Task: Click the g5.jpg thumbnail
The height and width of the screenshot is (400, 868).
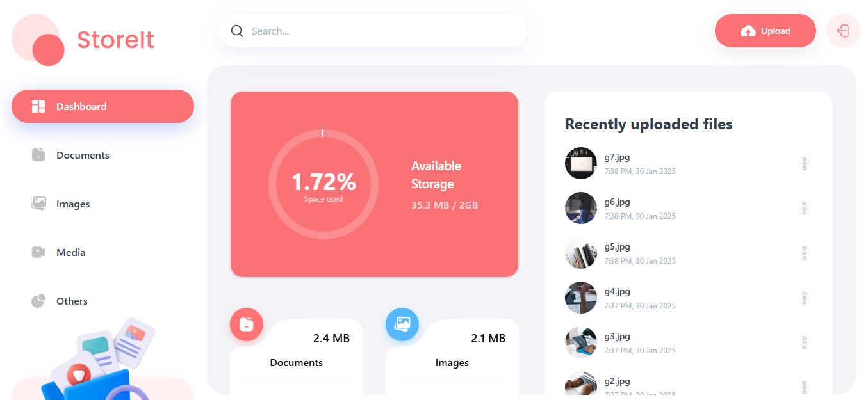Action: pyautogui.click(x=581, y=253)
